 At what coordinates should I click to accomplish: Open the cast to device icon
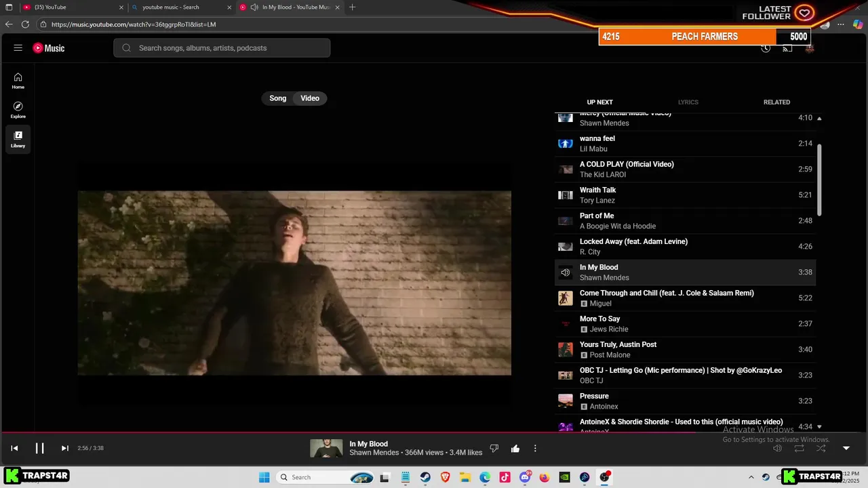[787, 48]
